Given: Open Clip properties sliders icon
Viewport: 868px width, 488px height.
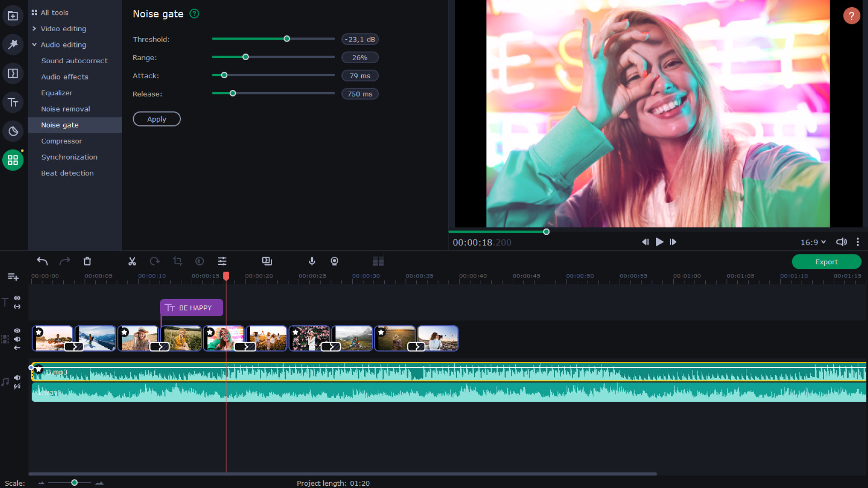Looking at the screenshot, I should point(222,261).
